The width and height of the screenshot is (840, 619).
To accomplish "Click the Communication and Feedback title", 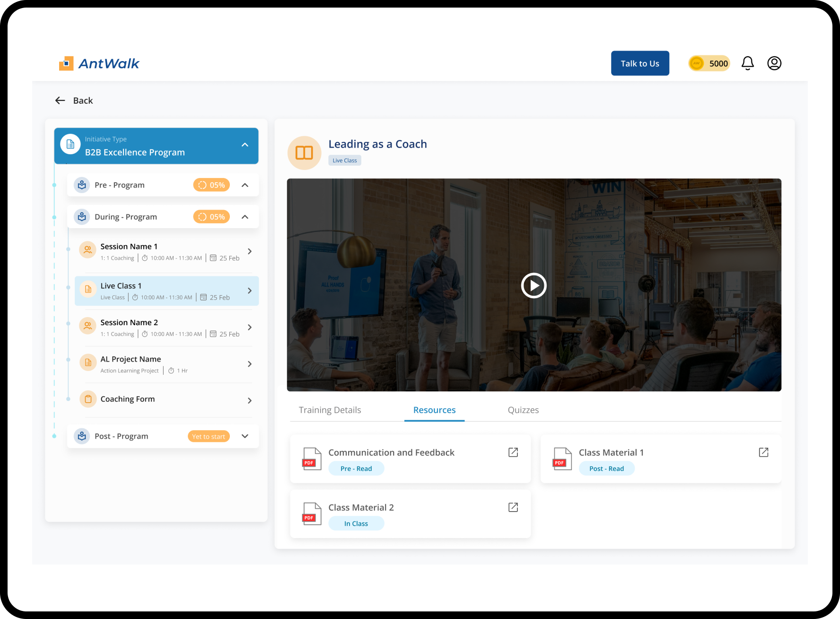I will click(391, 452).
